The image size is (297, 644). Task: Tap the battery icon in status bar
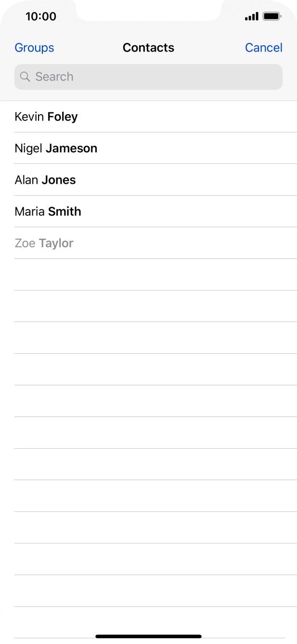click(272, 17)
